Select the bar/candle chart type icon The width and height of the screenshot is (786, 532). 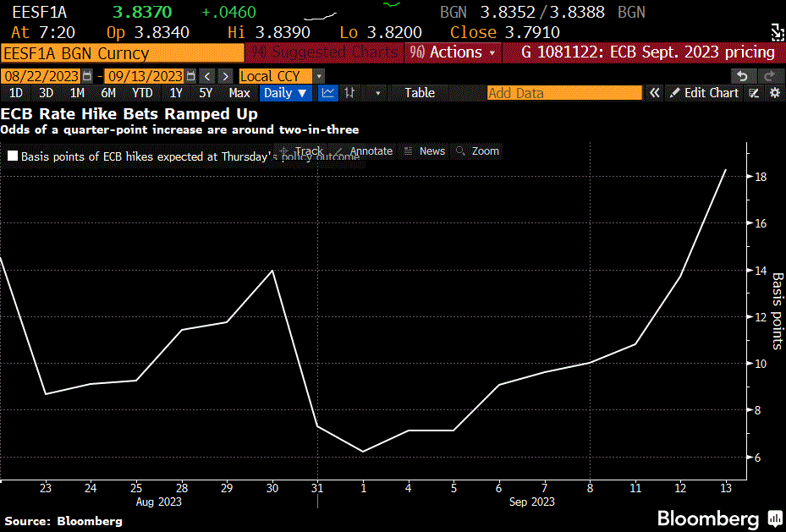tap(349, 93)
